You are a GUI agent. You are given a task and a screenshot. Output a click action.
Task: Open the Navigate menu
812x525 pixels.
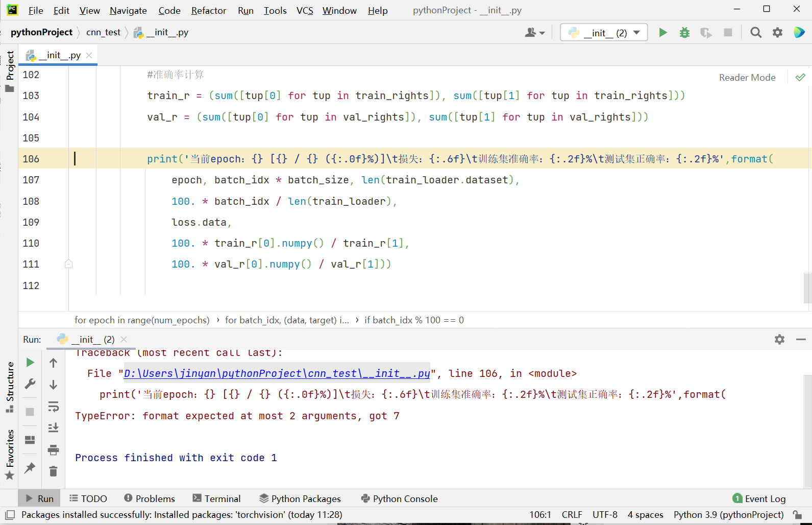[128, 10]
